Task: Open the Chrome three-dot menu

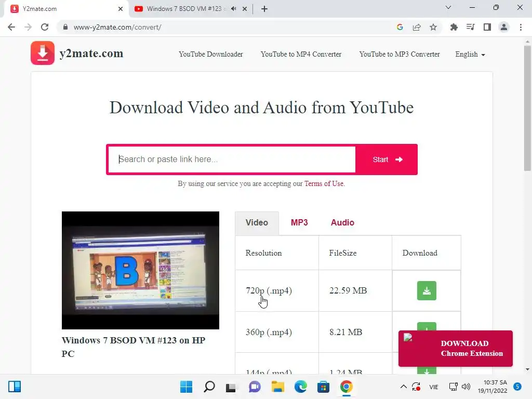Action: (x=521, y=27)
